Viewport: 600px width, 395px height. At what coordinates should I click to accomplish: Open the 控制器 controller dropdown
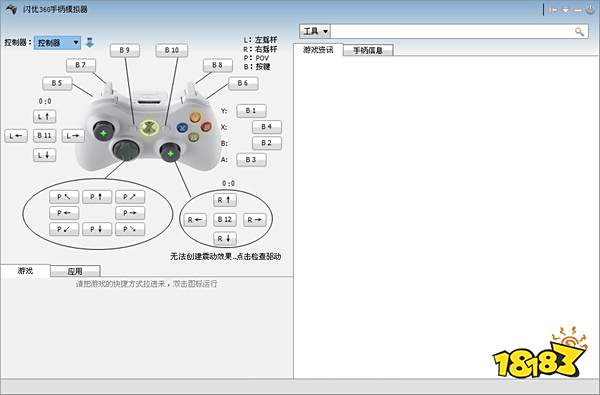(57, 42)
